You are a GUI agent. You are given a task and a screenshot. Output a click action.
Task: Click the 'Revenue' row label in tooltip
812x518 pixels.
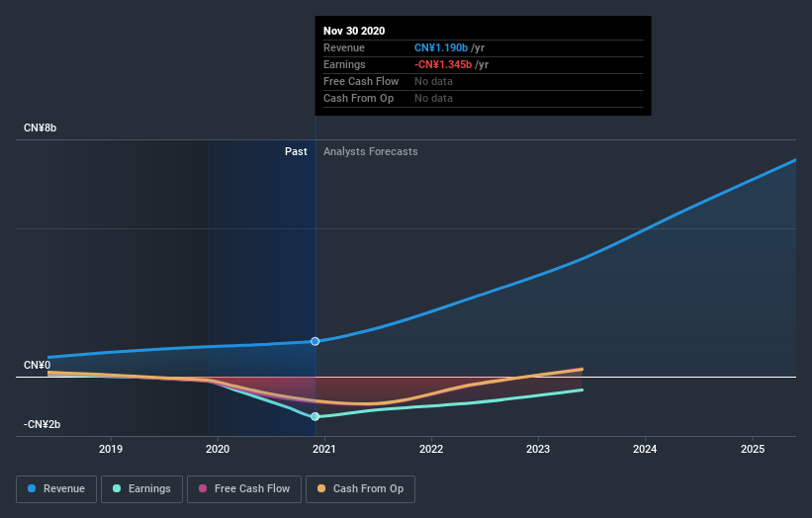pos(344,47)
